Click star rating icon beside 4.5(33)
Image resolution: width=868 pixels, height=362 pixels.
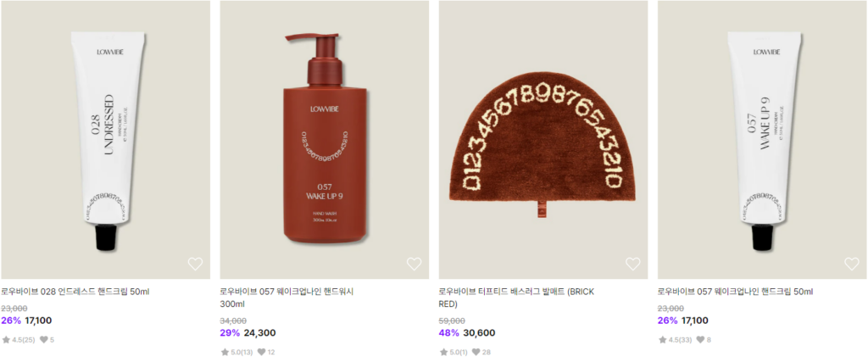[x=663, y=340]
